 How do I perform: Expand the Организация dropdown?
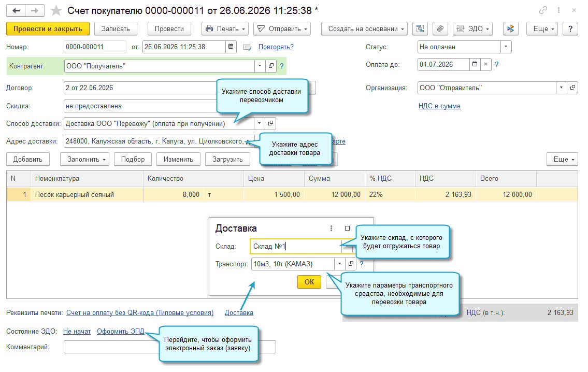(x=562, y=88)
